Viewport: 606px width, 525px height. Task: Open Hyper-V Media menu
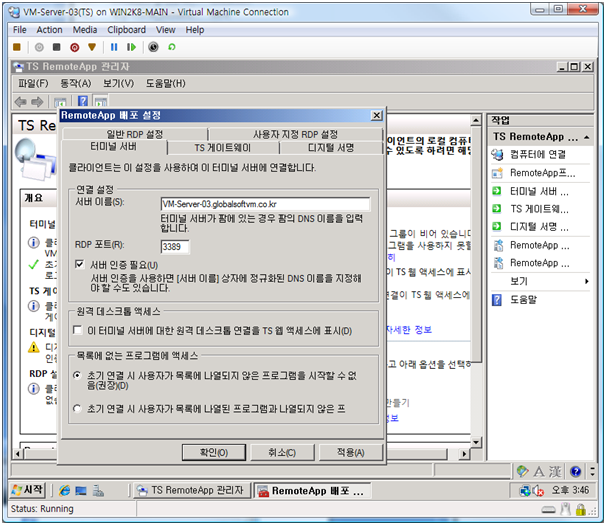pos(85,30)
